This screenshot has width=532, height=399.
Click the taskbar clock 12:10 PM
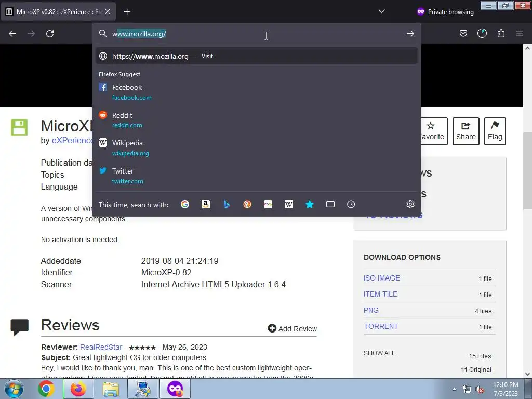point(506,389)
